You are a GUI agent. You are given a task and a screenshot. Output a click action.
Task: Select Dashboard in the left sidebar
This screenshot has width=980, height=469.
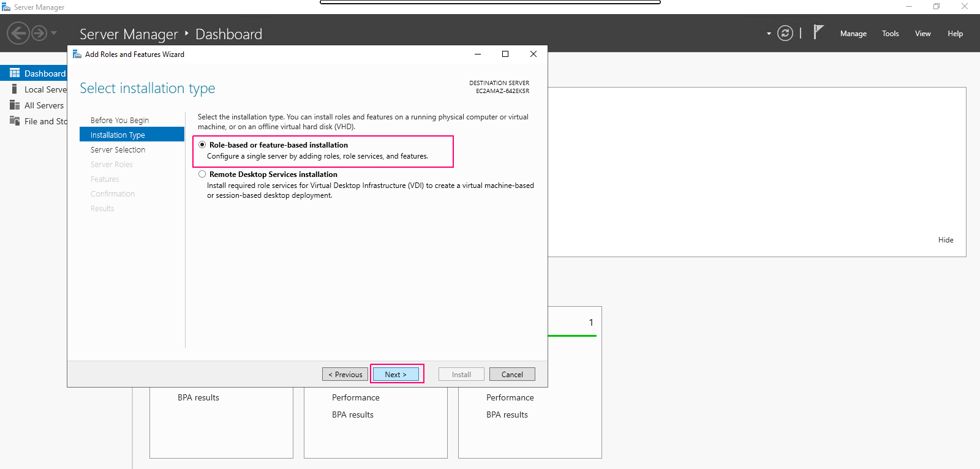[x=34, y=73]
